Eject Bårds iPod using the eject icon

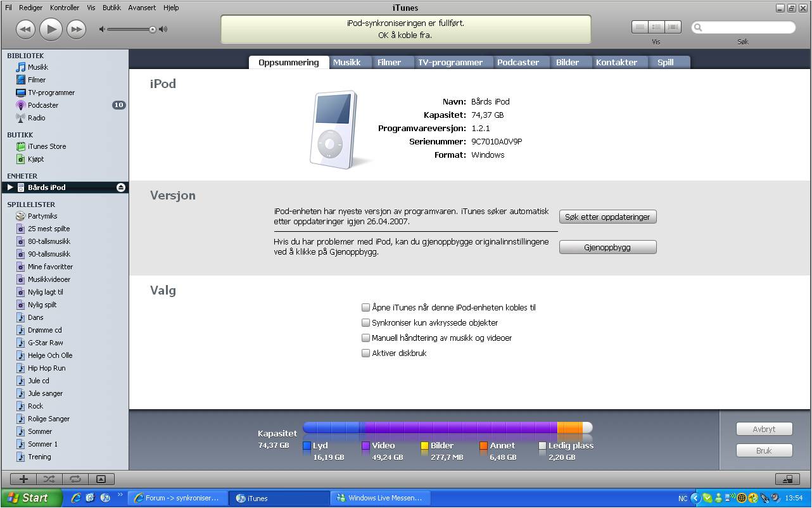(120, 187)
